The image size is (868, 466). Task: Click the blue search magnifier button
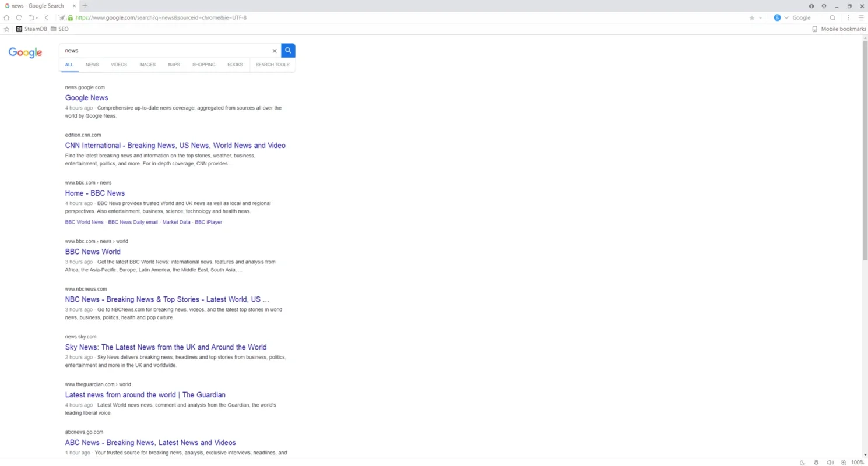click(288, 50)
